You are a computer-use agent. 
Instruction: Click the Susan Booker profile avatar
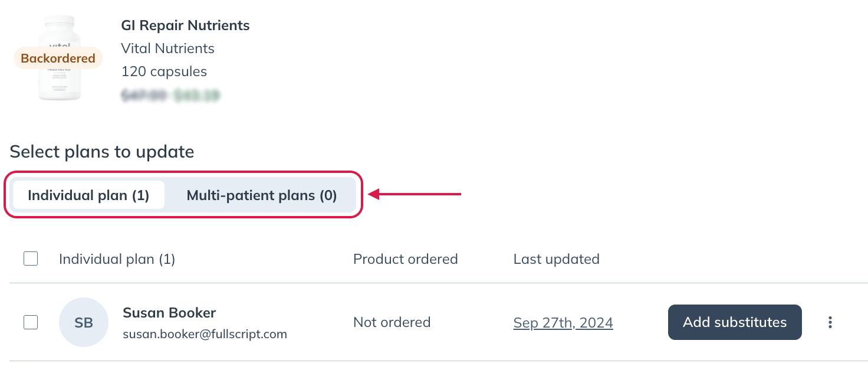click(x=83, y=322)
